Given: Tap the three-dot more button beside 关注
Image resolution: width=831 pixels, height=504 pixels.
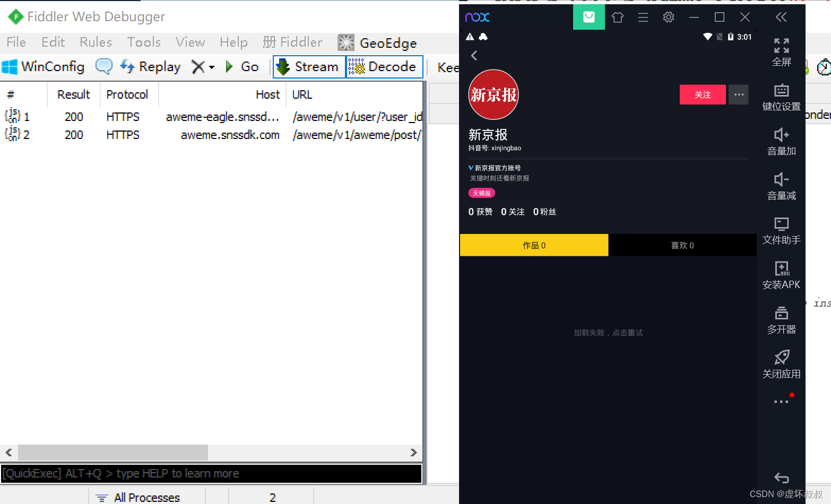Looking at the screenshot, I should pyautogui.click(x=739, y=94).
